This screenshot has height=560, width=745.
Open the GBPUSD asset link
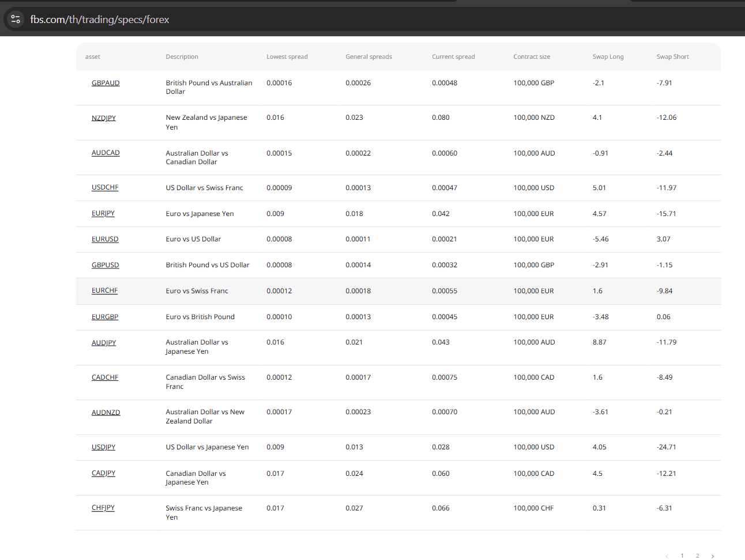(x=105, y=265)
